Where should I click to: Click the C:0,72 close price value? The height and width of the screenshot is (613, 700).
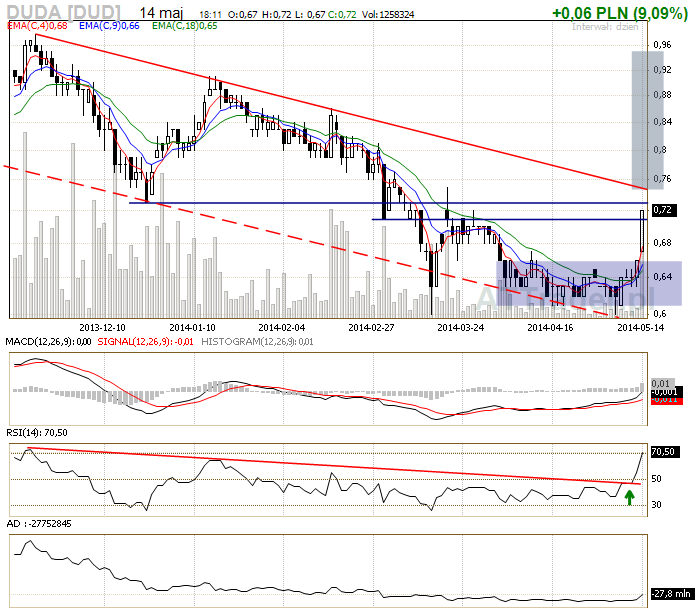coord(342,15)
